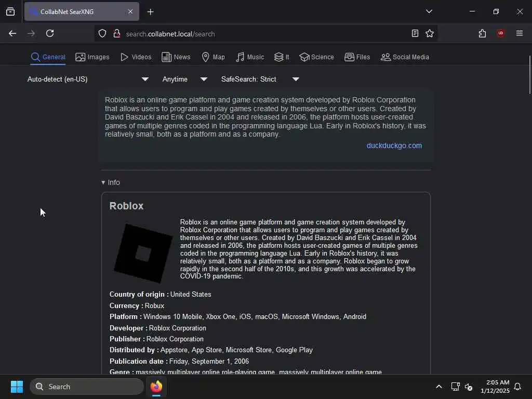Viewport: 532px width, 399px height.
Task: Open the clock showing 2:05 AM
Action: click(x=495, y=387)
